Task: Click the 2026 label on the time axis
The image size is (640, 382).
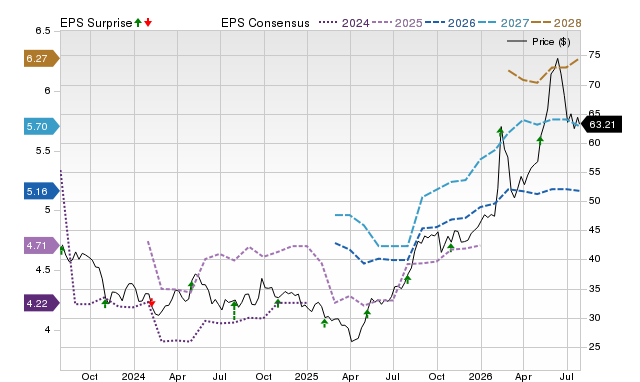Action: (480, 377)
